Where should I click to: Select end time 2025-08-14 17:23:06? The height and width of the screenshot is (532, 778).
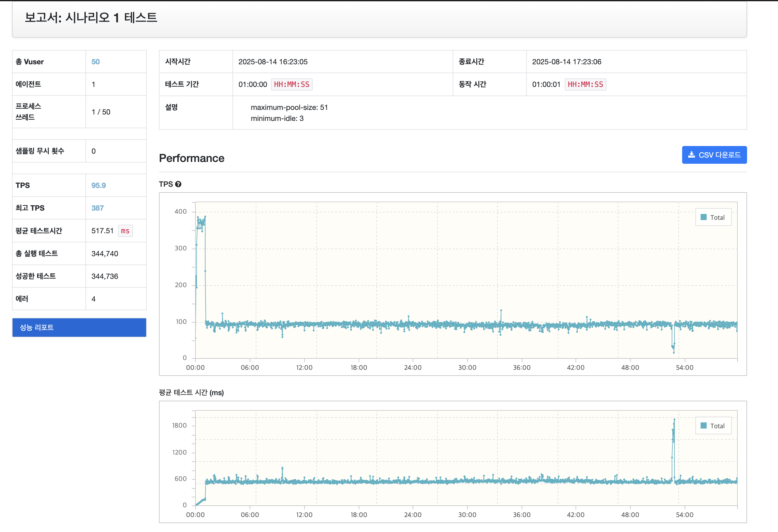(566, 62)
